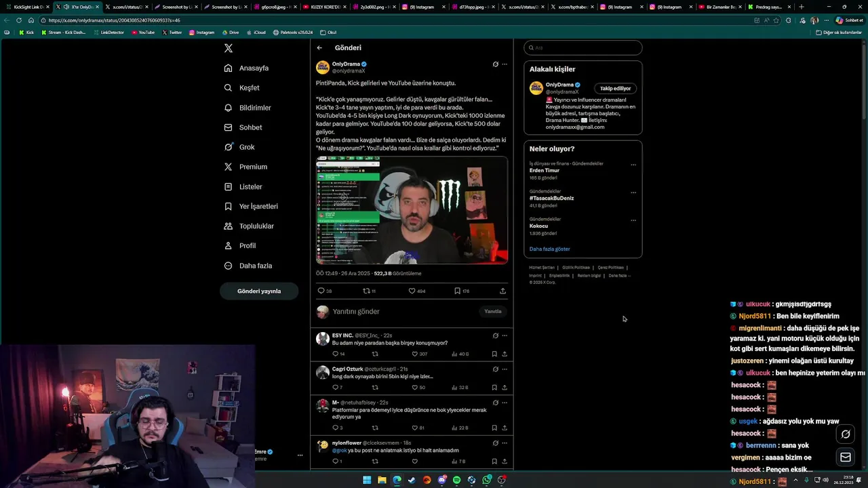
Task: Click the X logo above Anasayfa
Action: 229,48
